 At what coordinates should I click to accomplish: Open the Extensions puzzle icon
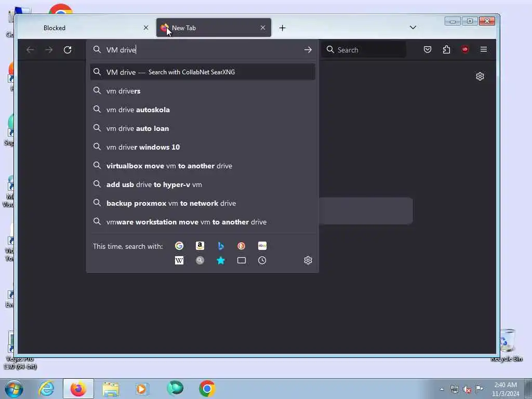pos(446,49)
